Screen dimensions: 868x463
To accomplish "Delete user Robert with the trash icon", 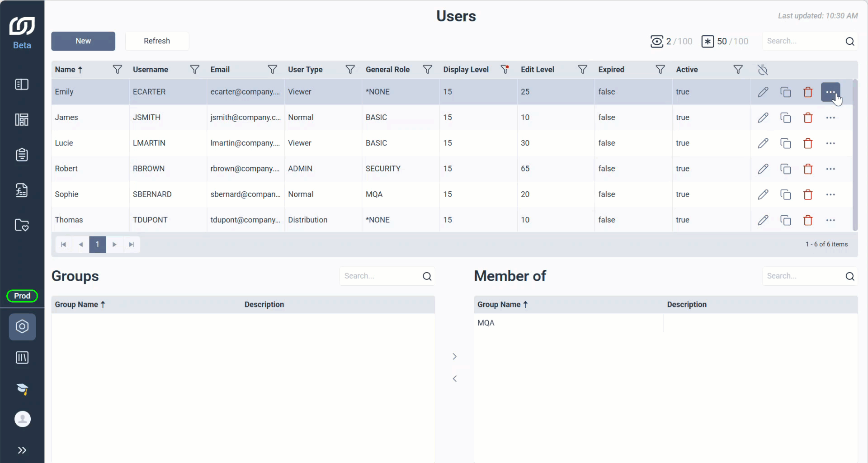I will pos(808,169).
